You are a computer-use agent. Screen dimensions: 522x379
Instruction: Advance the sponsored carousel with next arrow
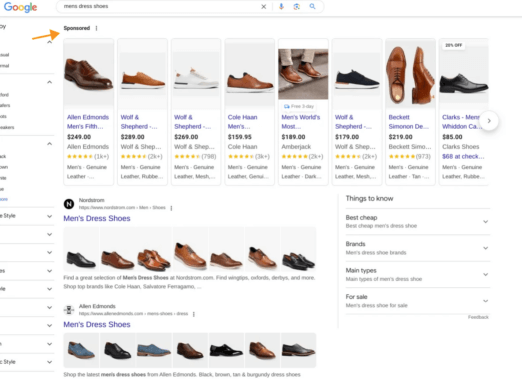tap(489, 121)
